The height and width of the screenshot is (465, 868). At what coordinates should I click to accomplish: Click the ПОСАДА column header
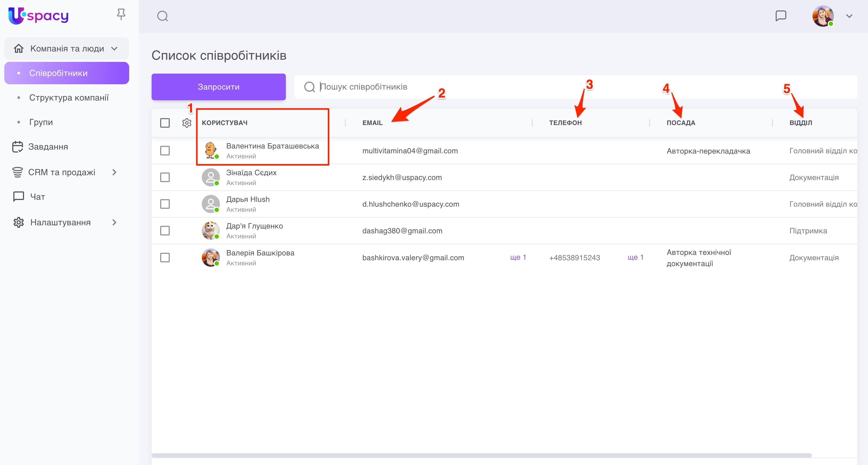[681, 123]
